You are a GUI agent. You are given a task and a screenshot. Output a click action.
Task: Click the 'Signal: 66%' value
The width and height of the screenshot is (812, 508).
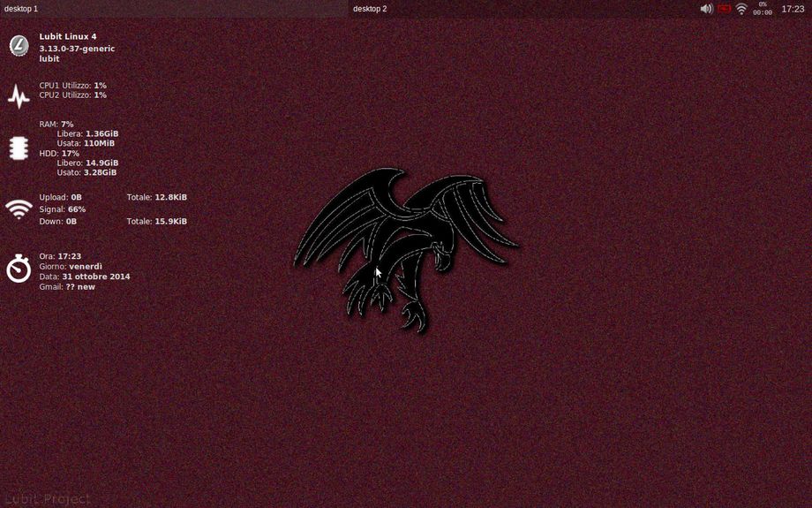click(x=63, y=209)
